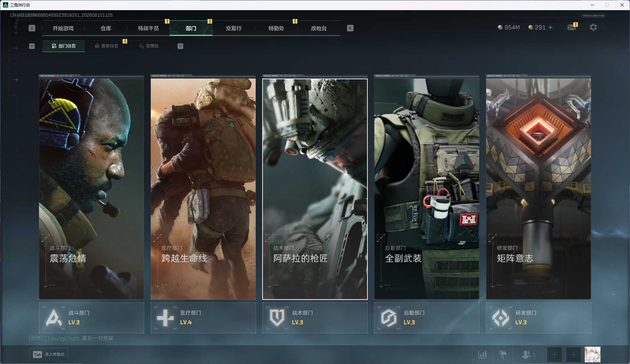Open the 全副武装 logistics mission card

coord(427,189)
